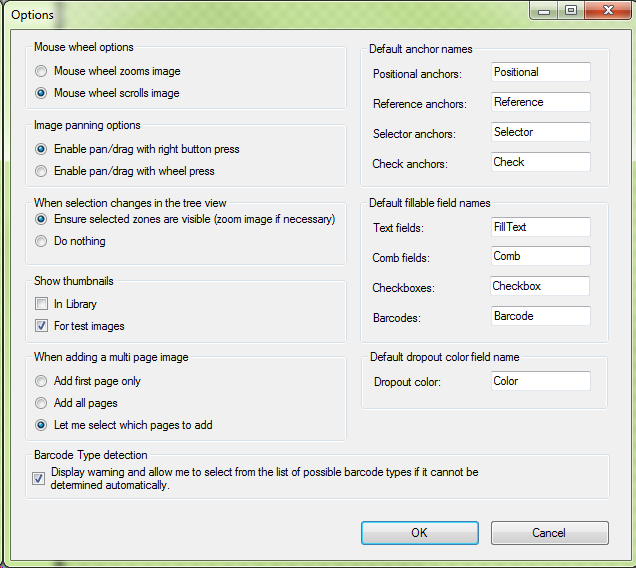Focus the Selector anchors input field

point(540,132)
